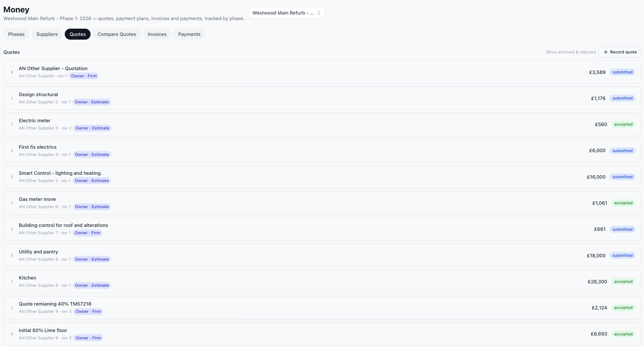The width and height of the screenshot is (644, 347).
Task: Expand the Smart Control quote chevron
Action: pos(12,177)
